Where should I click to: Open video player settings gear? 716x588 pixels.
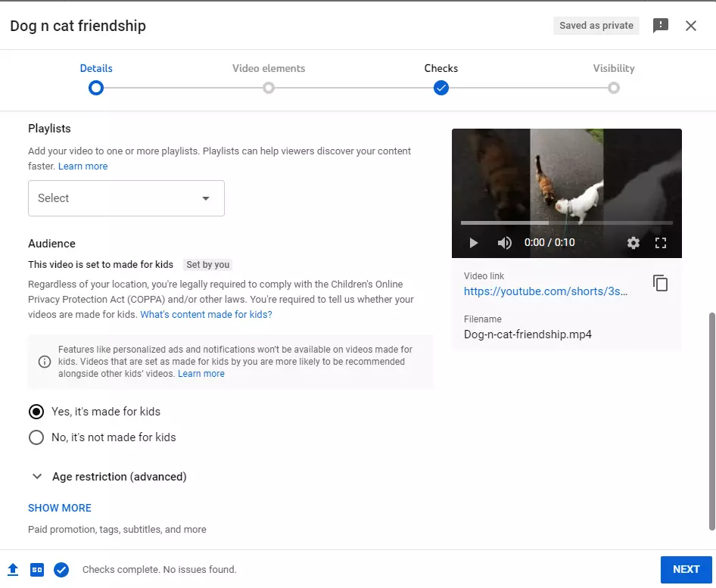pos(634,243)
